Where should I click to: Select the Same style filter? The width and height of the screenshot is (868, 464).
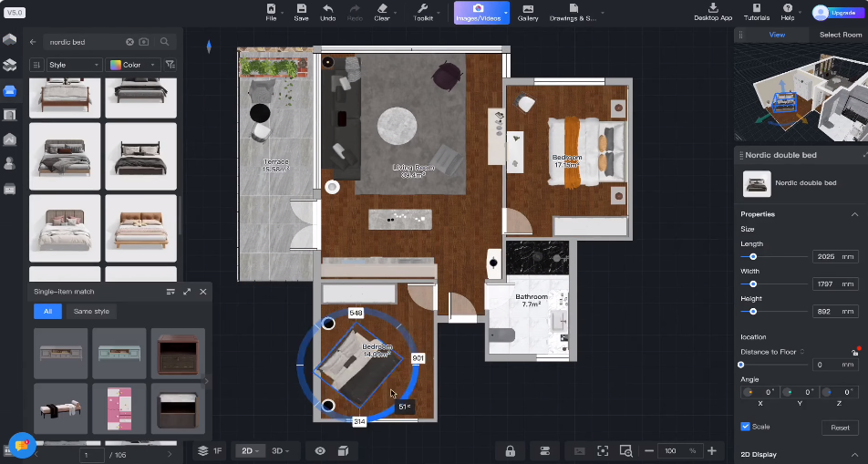coord(91,311)
